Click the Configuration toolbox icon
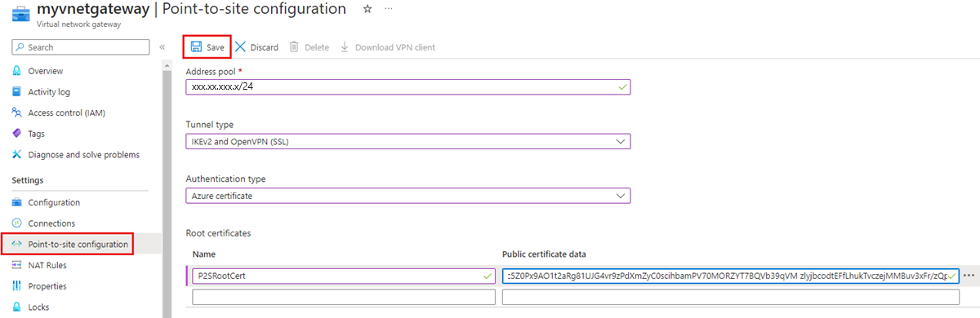 (x=17, y=202)
